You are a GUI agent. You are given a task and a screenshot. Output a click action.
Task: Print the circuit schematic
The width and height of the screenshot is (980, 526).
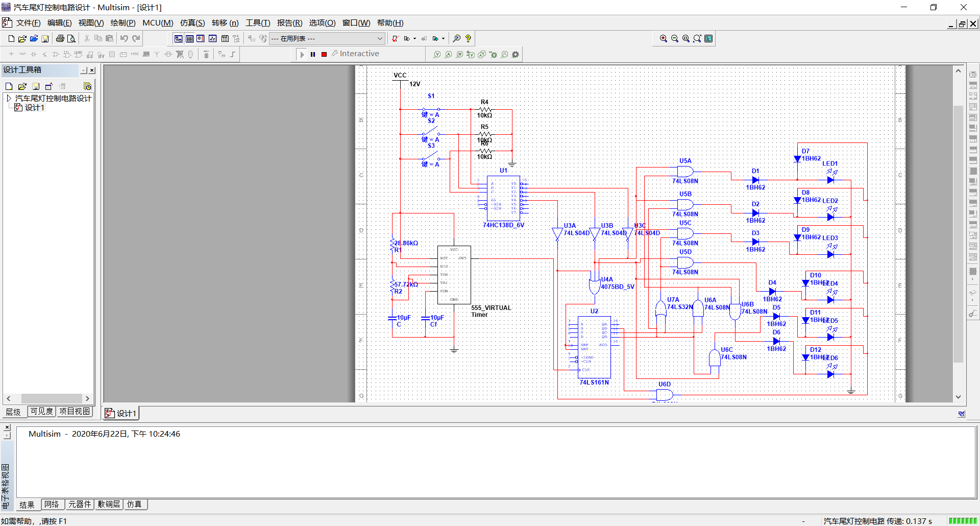pos(60,38)
